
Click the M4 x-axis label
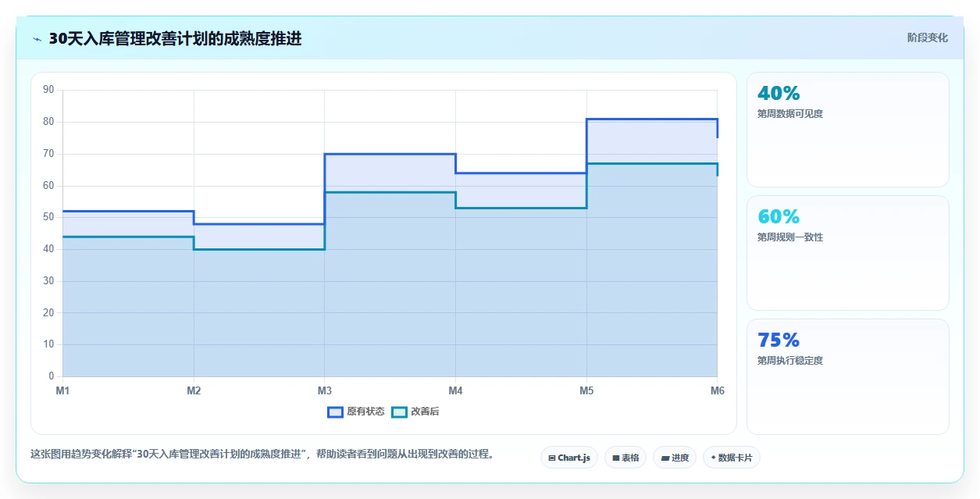click(x=455, y=390)
